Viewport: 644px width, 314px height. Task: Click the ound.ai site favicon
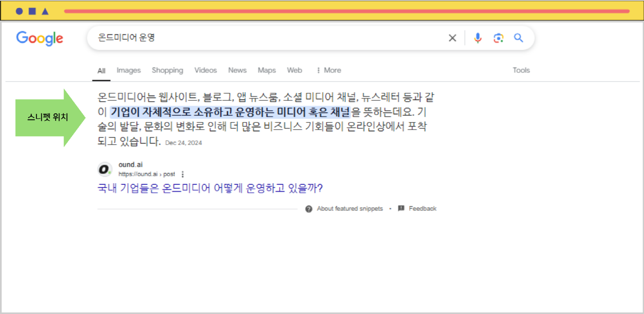pyautogui.click(x=105, y=169)
